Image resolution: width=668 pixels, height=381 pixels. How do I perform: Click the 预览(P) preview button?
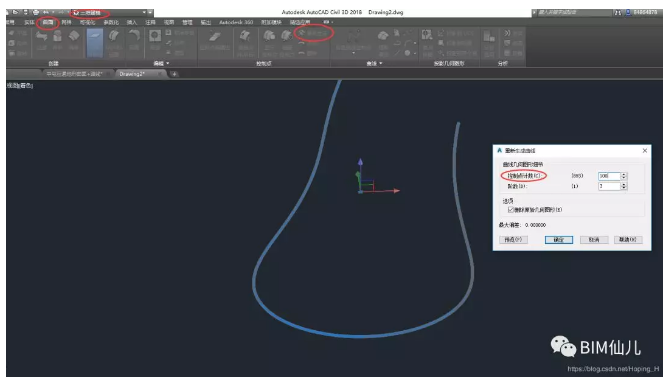(513, 240)
